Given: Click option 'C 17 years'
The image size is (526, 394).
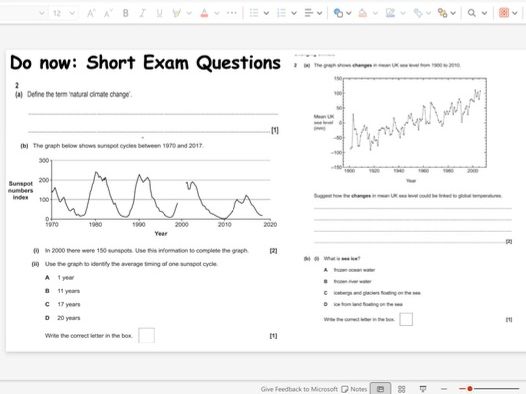Looking at the screenshot, I should click(63, 304).
